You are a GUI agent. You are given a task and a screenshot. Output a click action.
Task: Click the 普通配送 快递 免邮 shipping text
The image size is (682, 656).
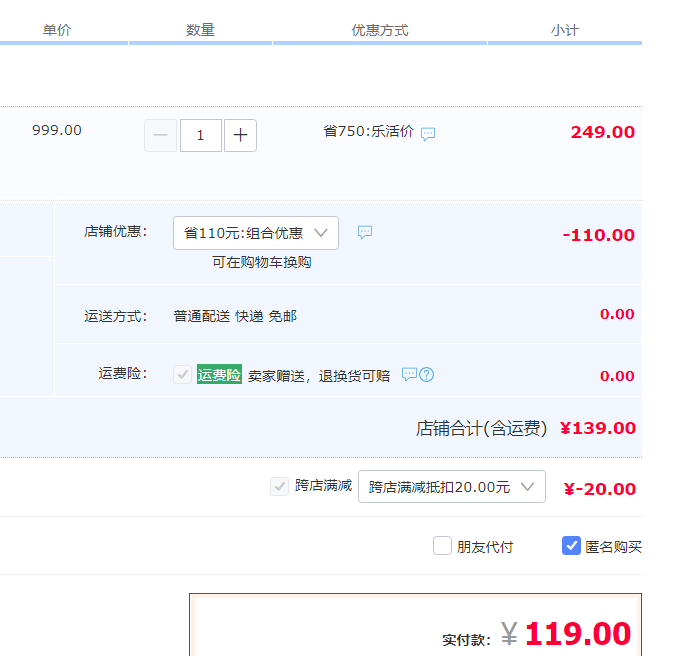235,316
